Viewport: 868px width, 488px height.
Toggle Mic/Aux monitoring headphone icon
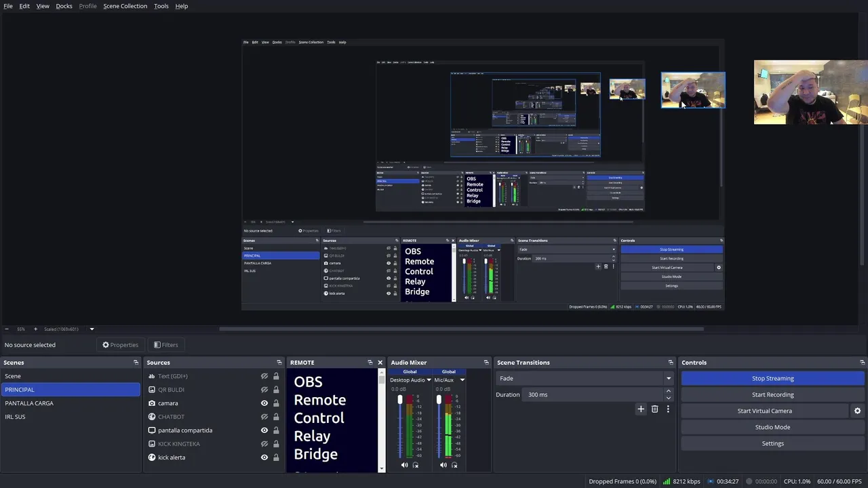click(x=454, y=465)
